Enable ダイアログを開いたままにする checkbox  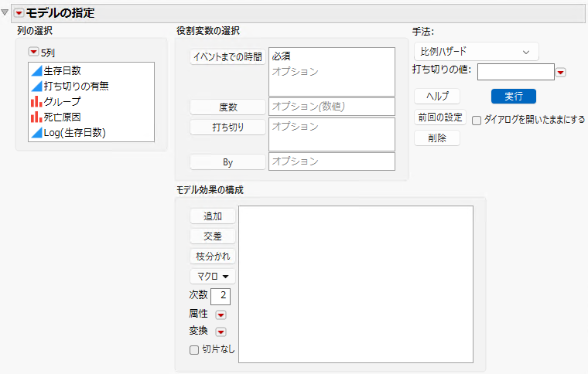pos(477,121)
